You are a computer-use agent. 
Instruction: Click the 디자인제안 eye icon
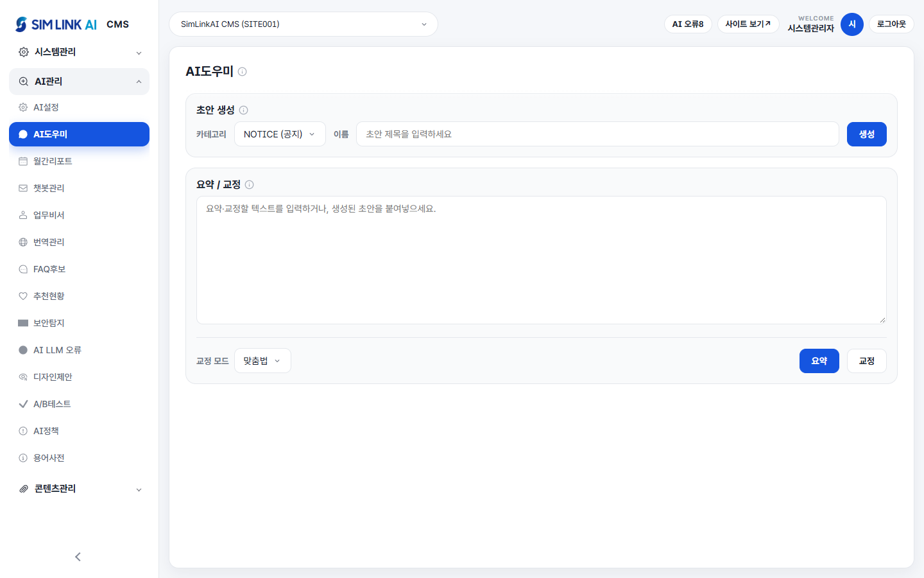[23, 377]
